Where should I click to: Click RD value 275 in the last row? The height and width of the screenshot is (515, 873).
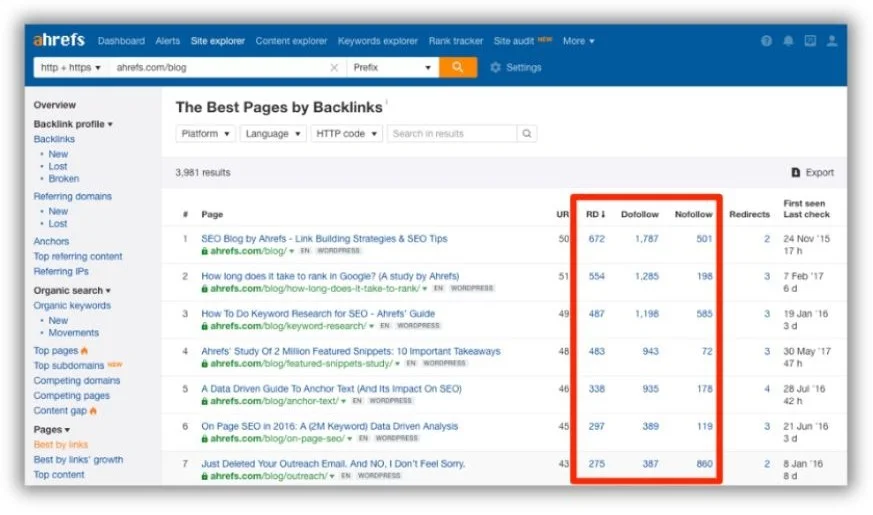596,464
